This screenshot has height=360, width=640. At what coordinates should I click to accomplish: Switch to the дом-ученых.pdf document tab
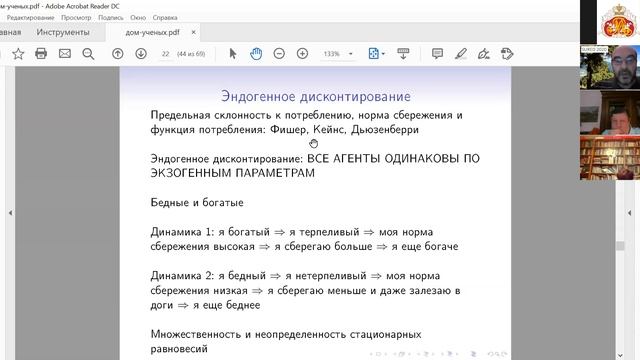(153, 32)
